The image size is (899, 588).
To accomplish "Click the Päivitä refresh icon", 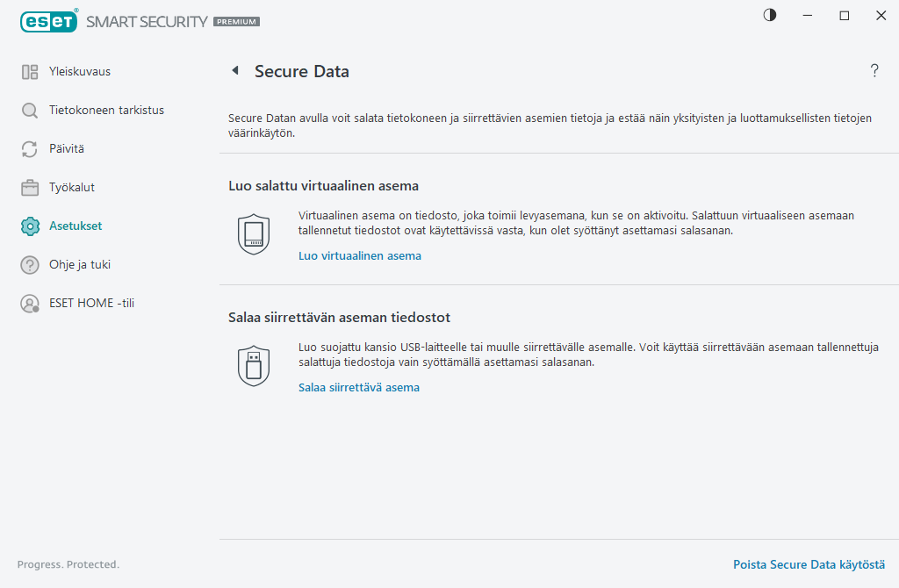I will click(x=27, y=148).
